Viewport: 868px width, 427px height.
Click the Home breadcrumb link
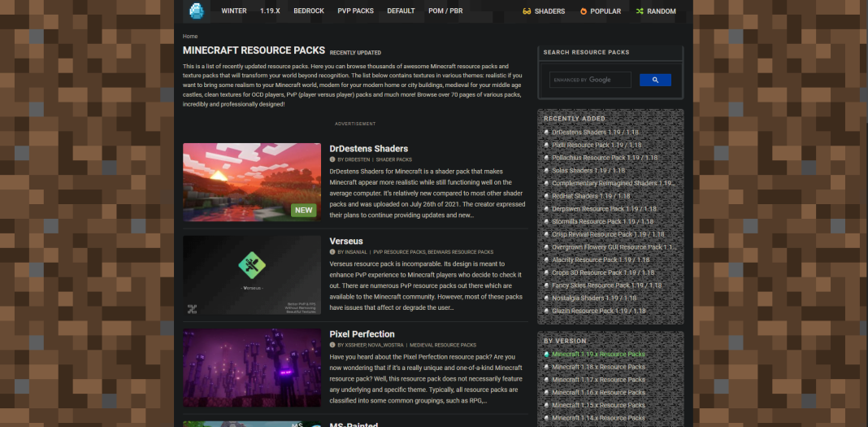(x=190, y=37)
